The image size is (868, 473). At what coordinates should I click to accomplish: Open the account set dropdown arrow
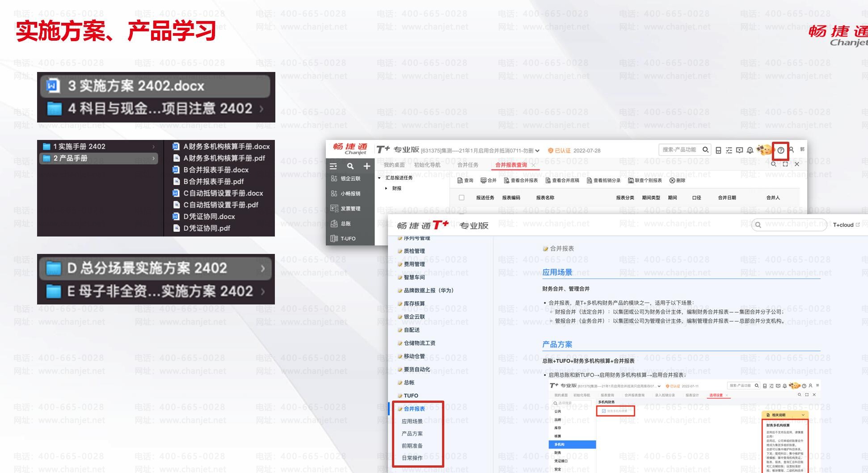537,151
